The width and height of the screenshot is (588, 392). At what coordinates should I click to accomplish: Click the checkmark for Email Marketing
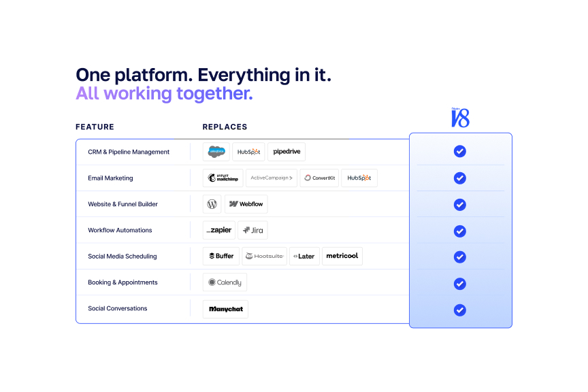tap(460, 178)
